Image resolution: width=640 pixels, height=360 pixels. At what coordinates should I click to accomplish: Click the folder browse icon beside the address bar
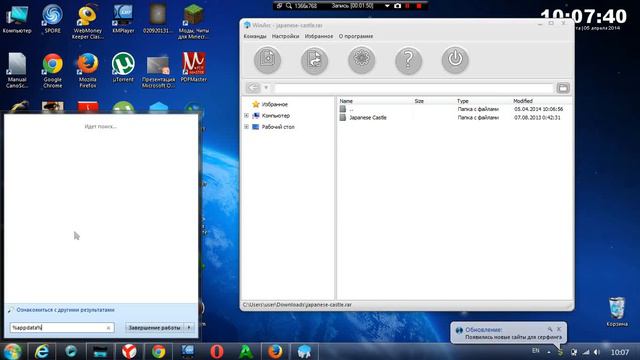point(563,88)
